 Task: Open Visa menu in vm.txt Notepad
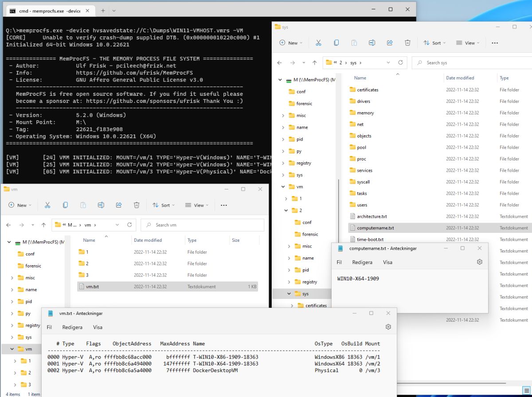point(98,327)
